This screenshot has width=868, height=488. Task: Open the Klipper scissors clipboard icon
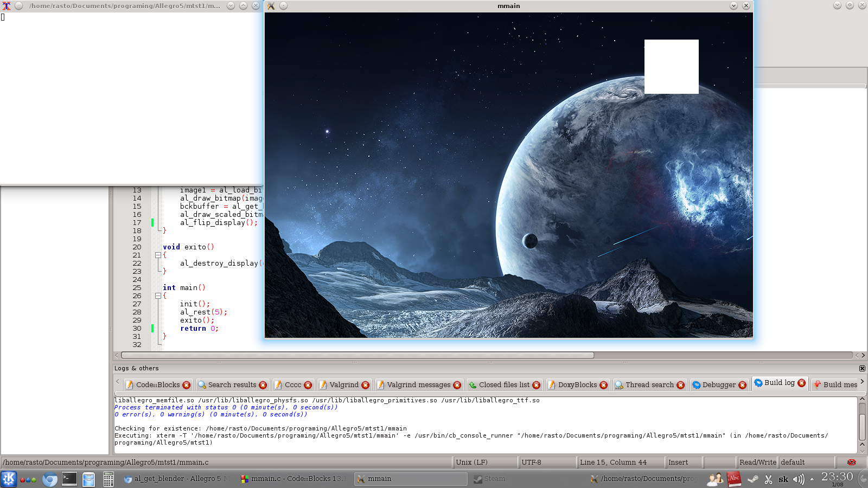pos(768,479)
